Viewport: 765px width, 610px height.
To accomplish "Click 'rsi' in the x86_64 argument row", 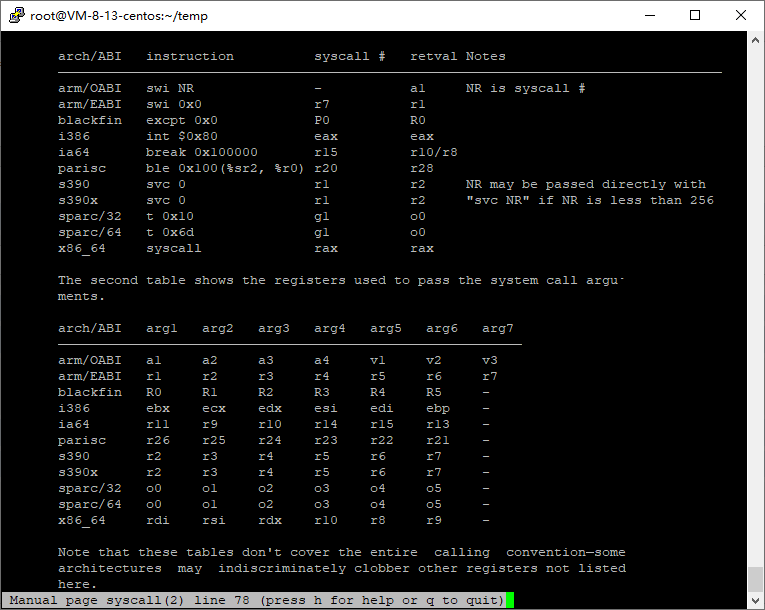I will point(214,521).
